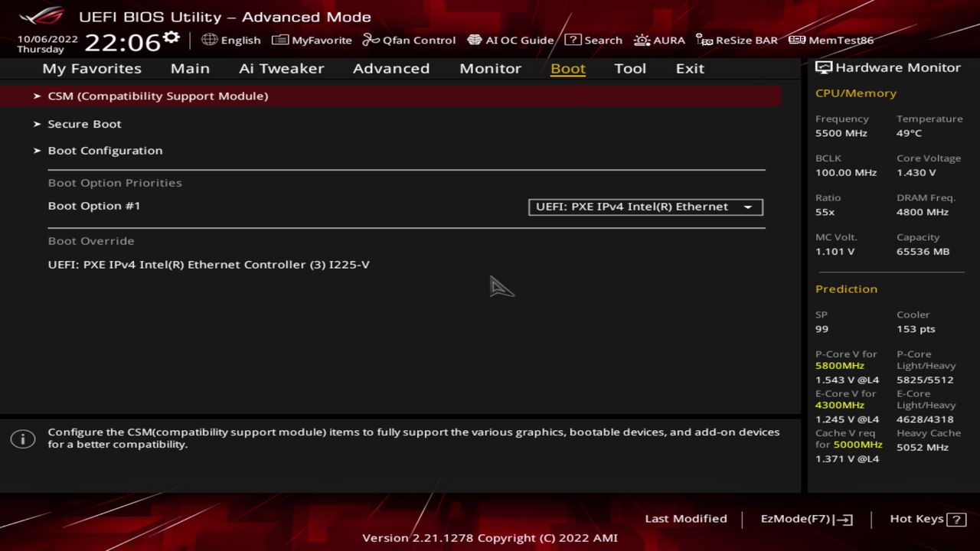Go to the Monitor tab

coord(490,68)
